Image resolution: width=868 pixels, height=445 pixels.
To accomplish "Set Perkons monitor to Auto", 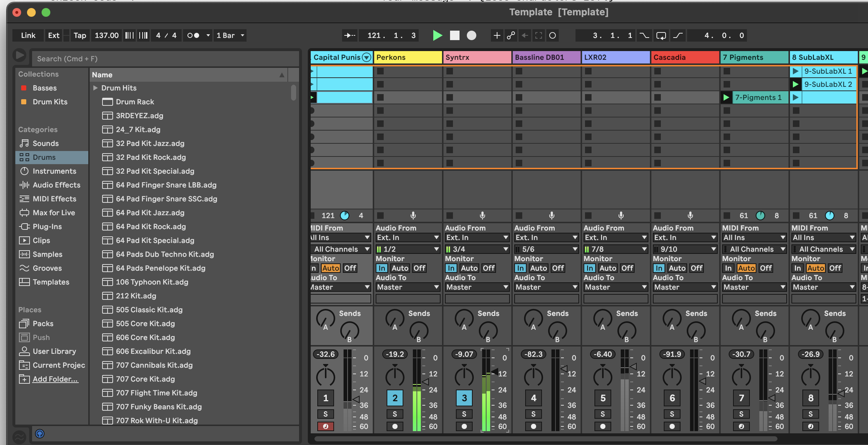I will pos(400,268).
